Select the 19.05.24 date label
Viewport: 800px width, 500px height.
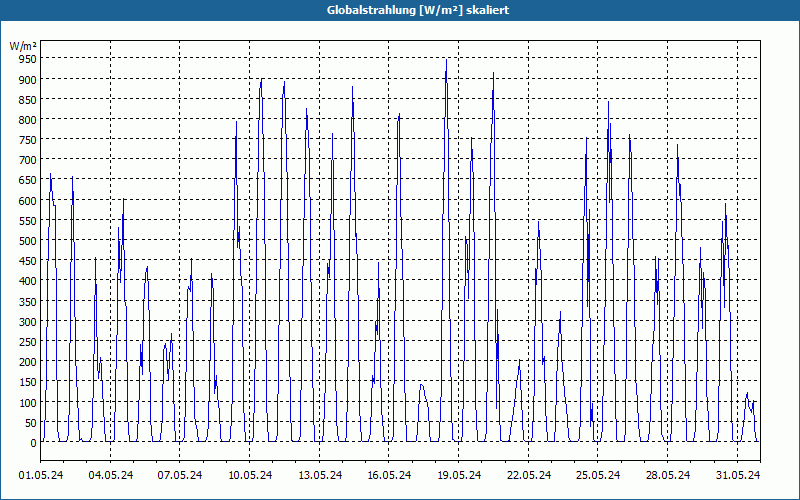point(459,475)
